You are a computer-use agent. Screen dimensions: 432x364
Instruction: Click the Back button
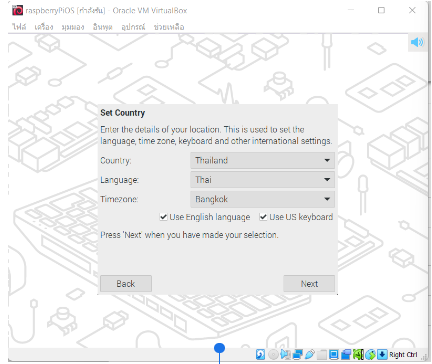point(126,284)
